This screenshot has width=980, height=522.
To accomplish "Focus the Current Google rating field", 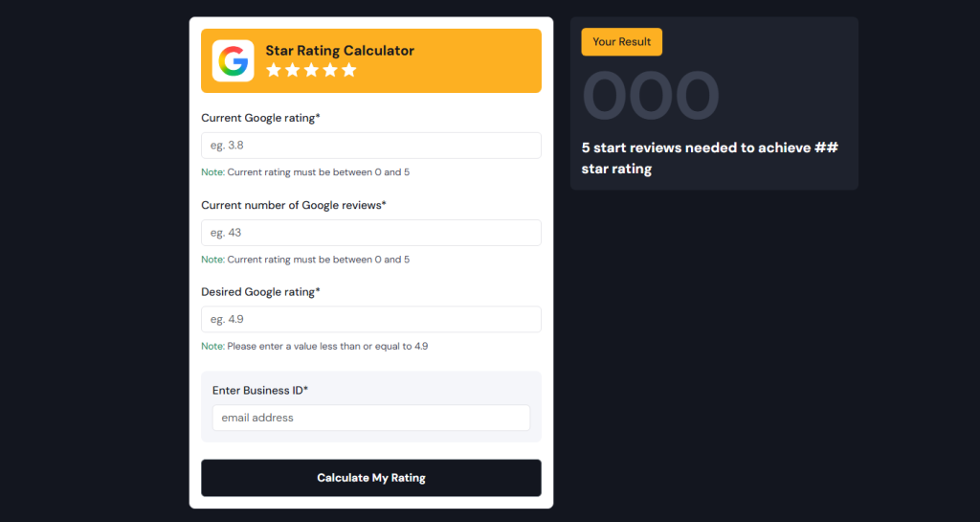I will coord(370,146).
